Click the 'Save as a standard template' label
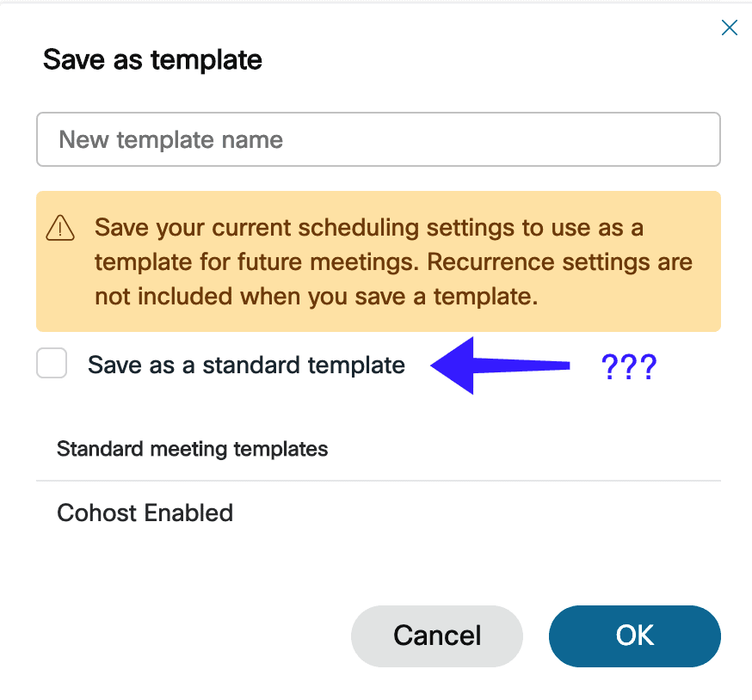This screenshot has width=752, height=700. click(x=247, y=365)
